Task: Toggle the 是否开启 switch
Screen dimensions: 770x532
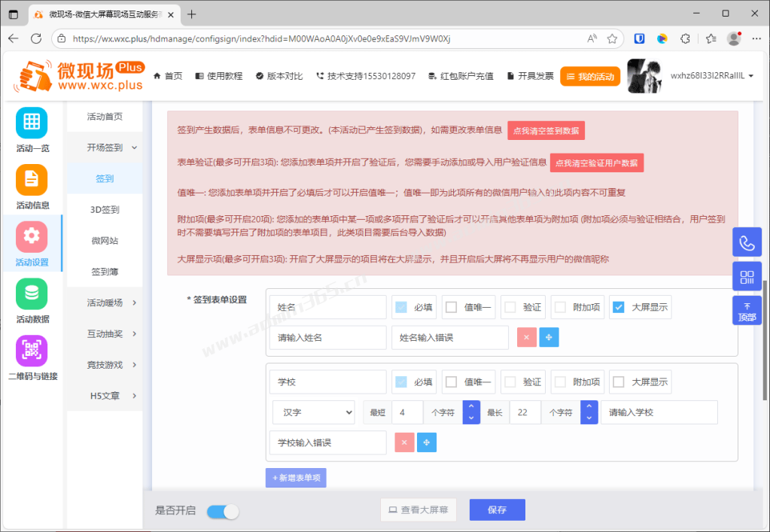Action: click(222, 509)
